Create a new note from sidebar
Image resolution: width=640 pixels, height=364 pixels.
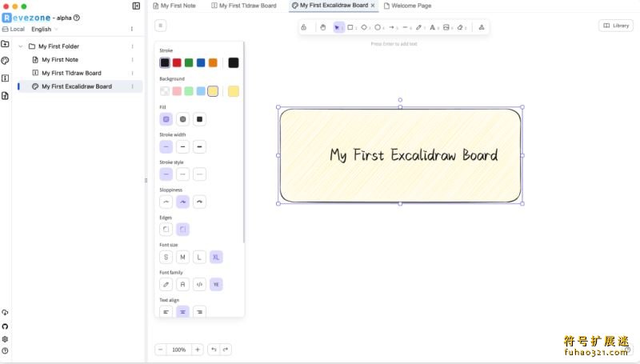coord(5,96)
